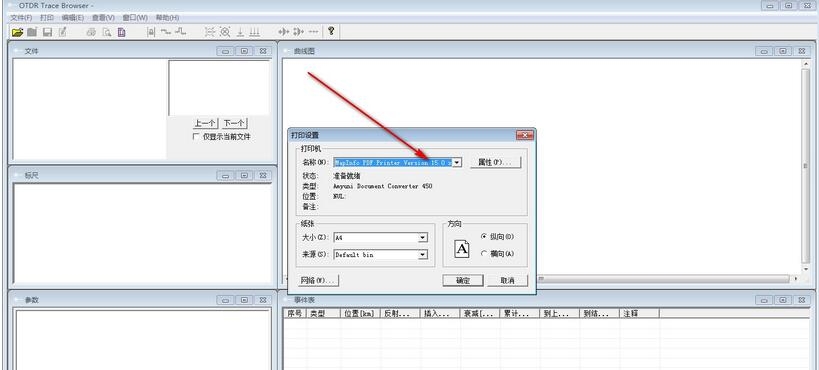This screenshot has width=819, height=370.
Task: Click the vertical scrollbar of 曲线图 panel
Action: coord(805,166)
